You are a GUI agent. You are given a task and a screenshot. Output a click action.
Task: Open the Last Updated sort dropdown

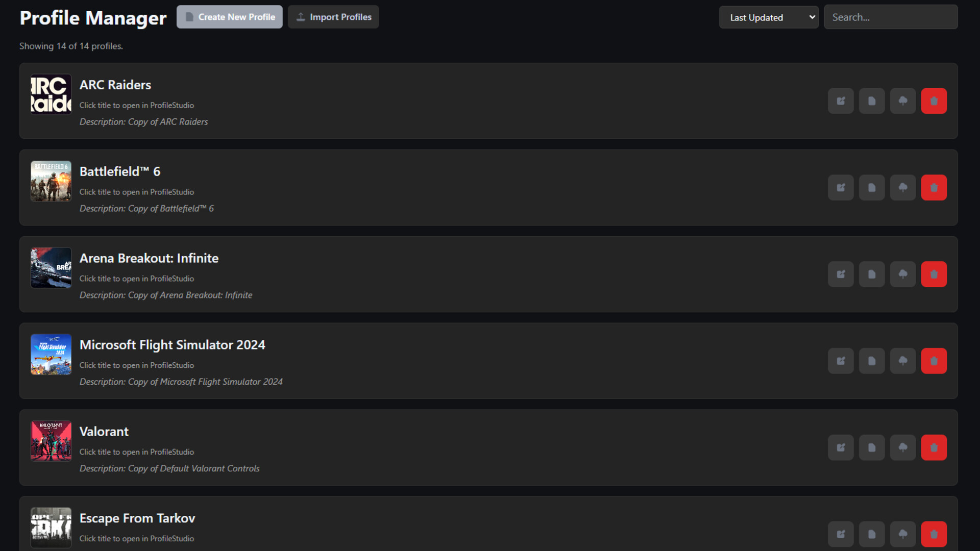[769, 17]
